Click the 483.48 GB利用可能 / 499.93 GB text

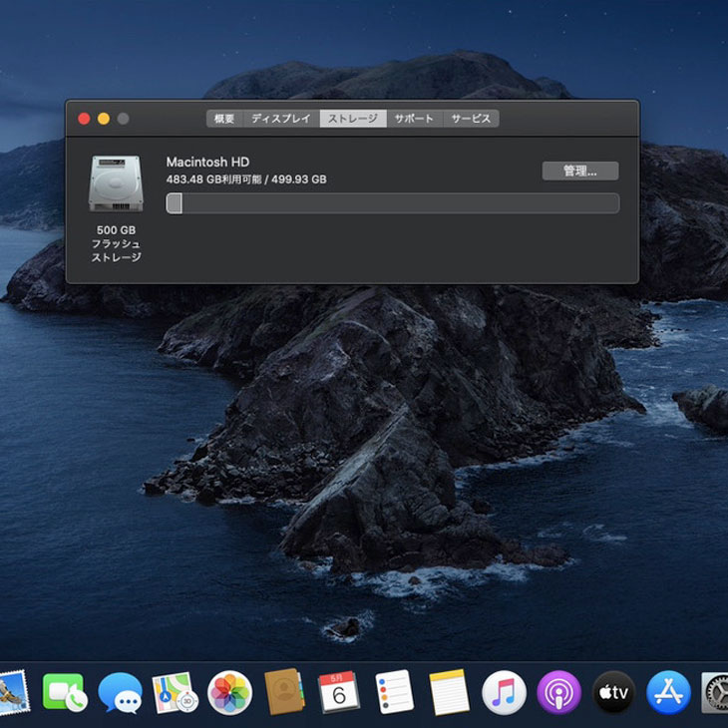[x=246, y=180]
